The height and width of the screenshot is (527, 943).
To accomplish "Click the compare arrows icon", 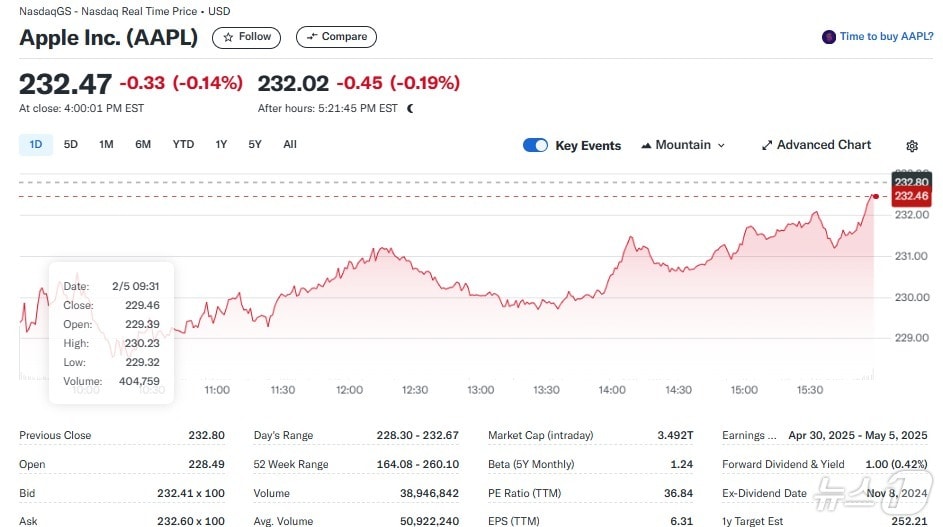I will [x=312, y=37].
